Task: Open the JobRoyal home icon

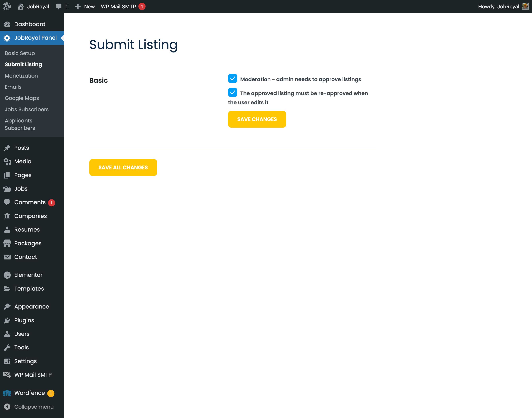Action: [x=21, y=6]
